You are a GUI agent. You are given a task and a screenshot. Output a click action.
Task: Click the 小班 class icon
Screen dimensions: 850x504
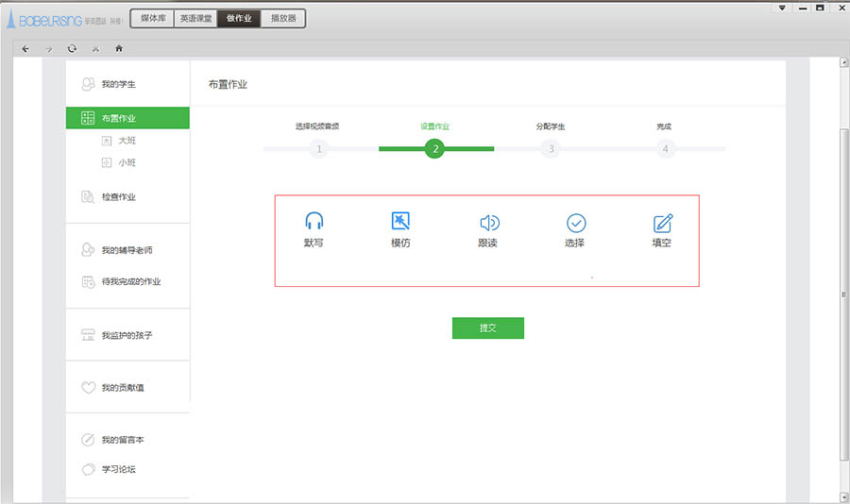(107, 162)
